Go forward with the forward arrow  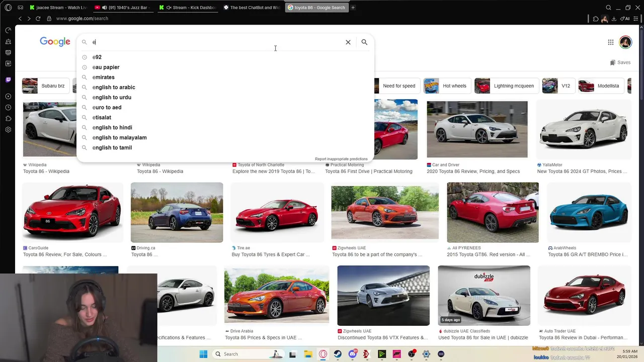[x=29, y=19]
